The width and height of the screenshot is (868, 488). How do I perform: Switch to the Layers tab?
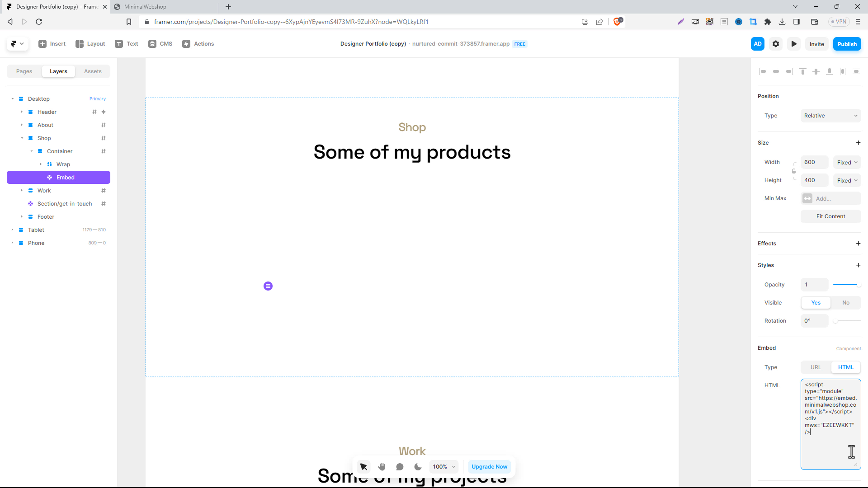point(58,71)
